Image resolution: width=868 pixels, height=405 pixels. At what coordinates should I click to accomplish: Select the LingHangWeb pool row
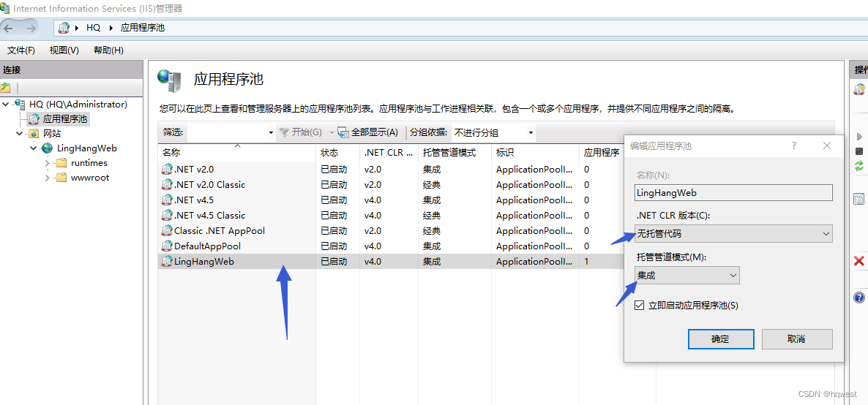coord(391,262)
